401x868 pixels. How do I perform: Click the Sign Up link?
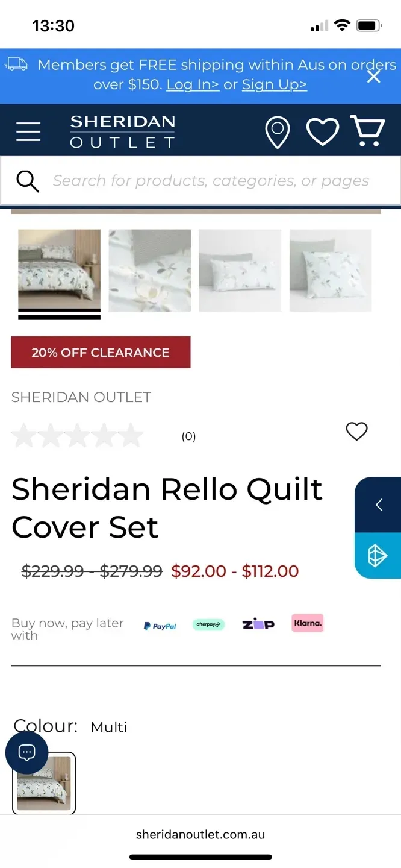pyautogui.click(x=275, y=84)
